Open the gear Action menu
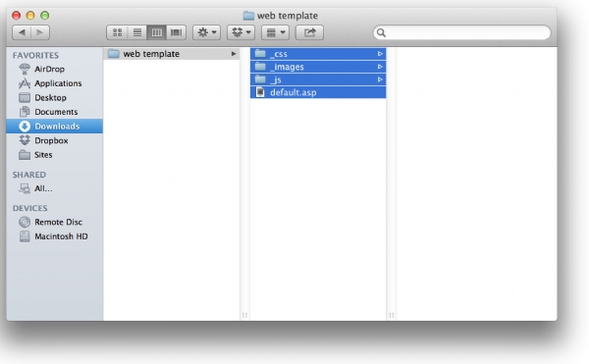 click(206, 32)
